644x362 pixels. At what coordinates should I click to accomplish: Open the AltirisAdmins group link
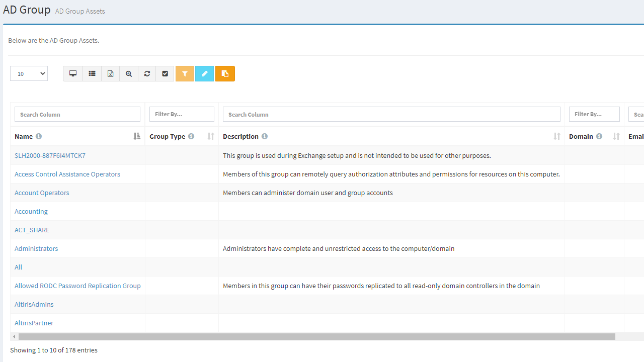click(34, 304)
